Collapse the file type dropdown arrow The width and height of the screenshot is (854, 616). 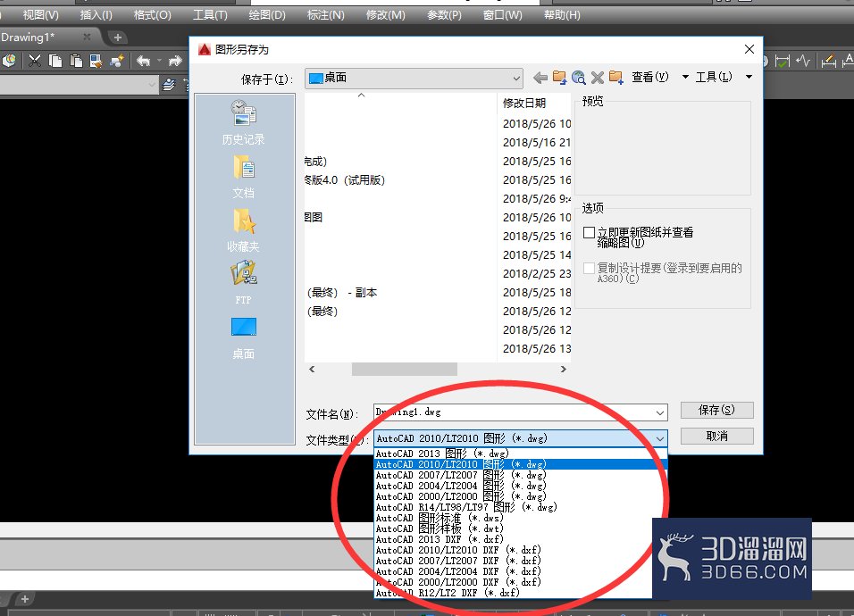(x=660, y=438)
